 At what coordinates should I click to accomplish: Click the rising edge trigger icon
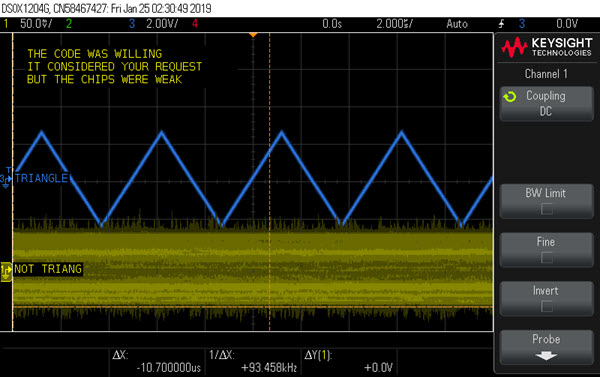click(x=502, y=24)
